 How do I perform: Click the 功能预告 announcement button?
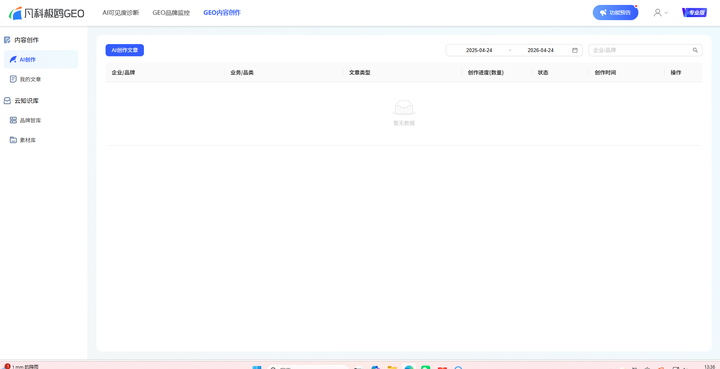[615, 13]
